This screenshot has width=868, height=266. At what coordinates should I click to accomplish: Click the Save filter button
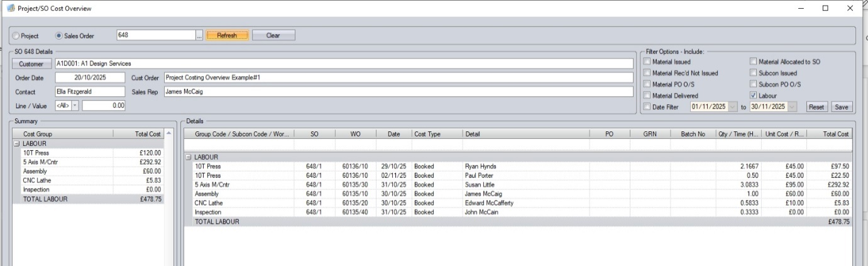[x=841, y=107]
